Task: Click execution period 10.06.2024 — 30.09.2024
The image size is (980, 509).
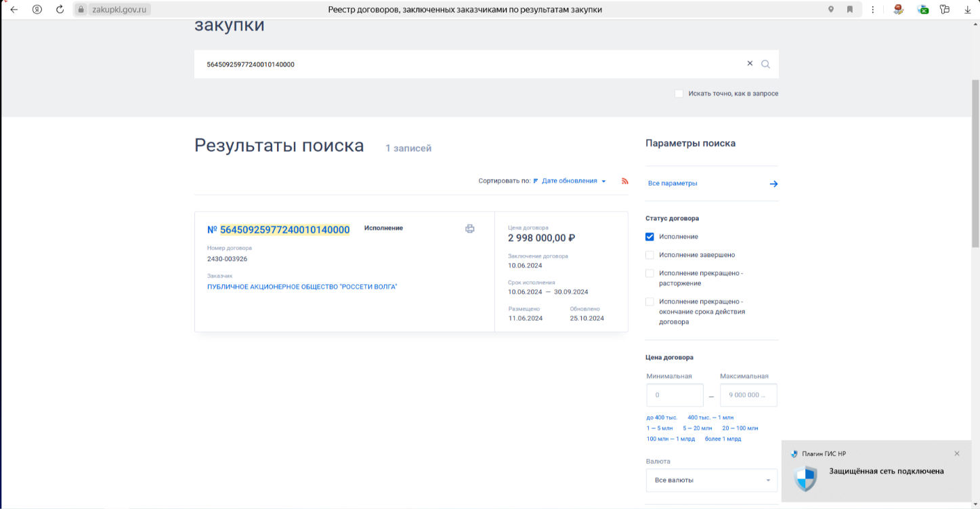Action: pos(548,292)
